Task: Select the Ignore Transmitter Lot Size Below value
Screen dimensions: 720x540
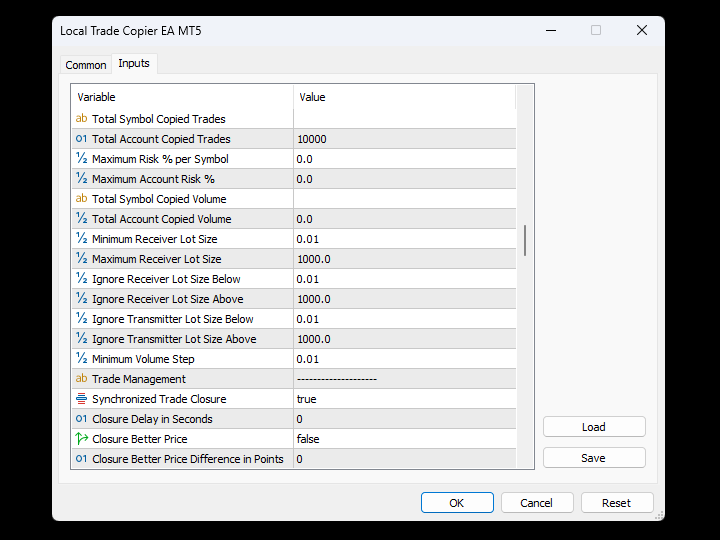Action: coord(405,319)
